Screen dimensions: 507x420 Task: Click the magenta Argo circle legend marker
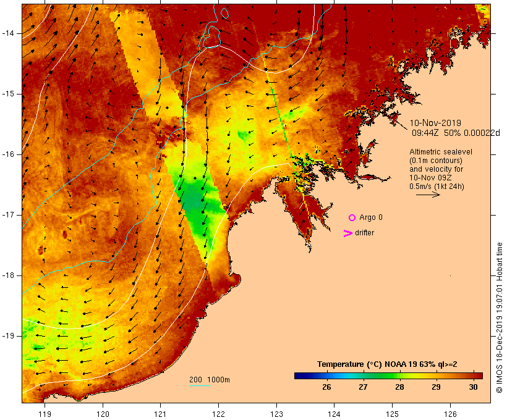click(352, 218)
